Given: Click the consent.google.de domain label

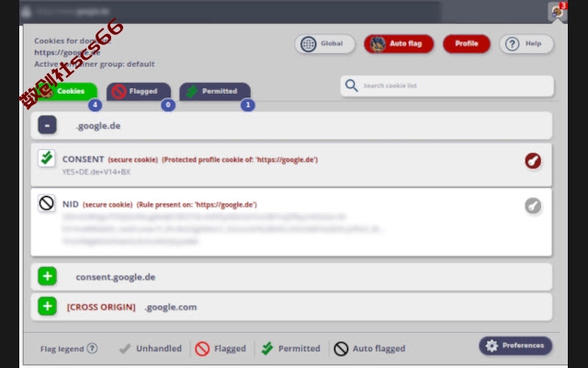Looking at the screenshot, I should (x=116, y=277).
